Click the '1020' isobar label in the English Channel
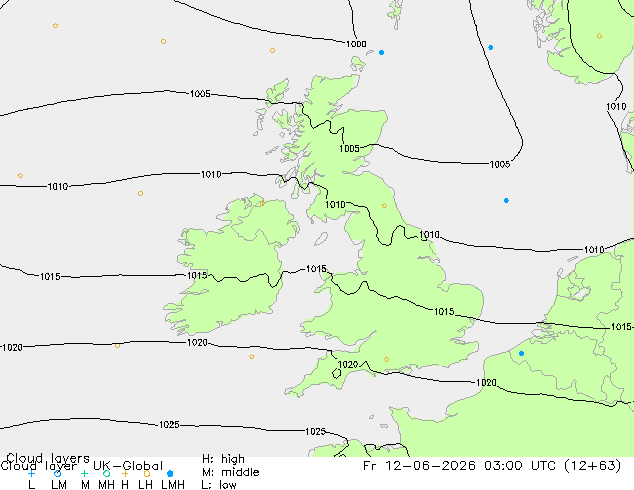The height and width of the screenshot is (490, 634). coord(486,382)
